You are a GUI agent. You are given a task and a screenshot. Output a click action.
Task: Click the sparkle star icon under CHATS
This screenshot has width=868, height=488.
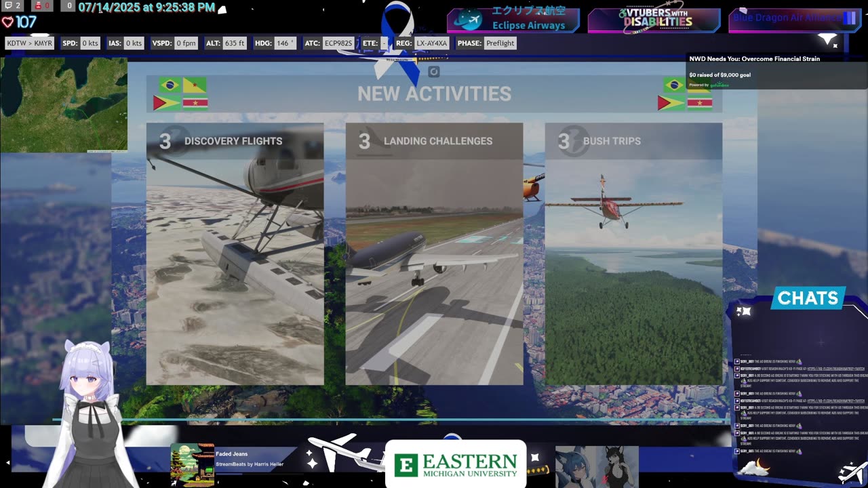pos(744,311)
